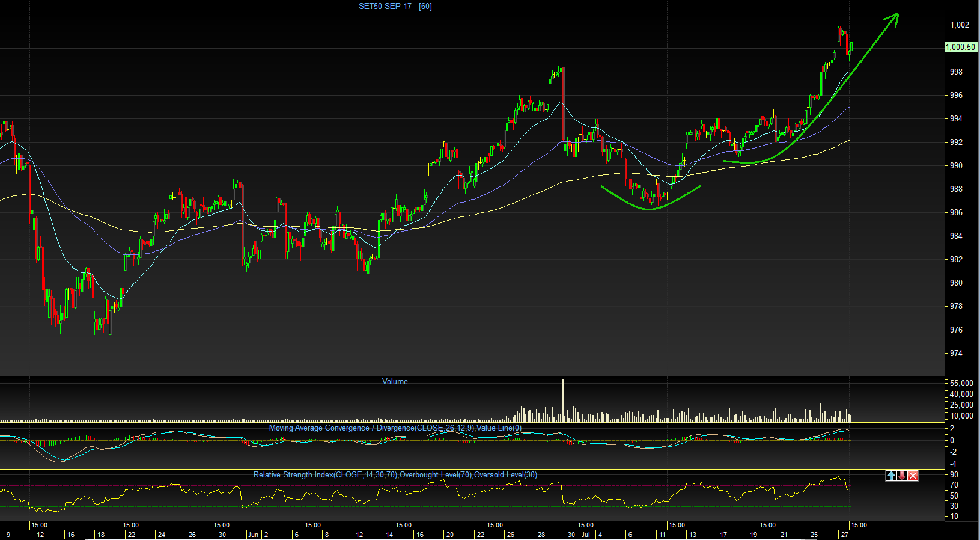This screenshot has width=980, height=540.
Task: Click the date label 24 on date axis
Action: point(161,535)
